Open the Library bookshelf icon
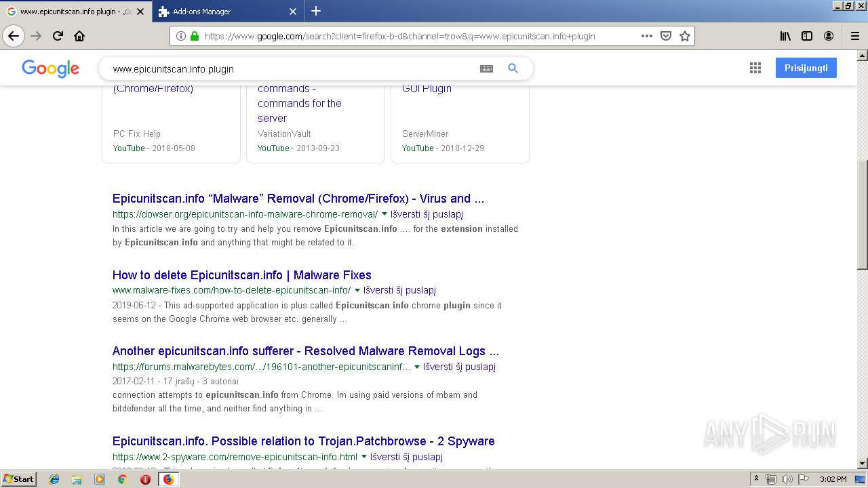 click(x=785, y=36)
